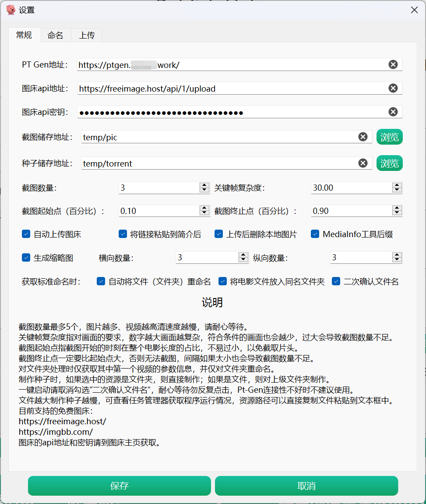This screenshot has height=504, width=426.
Task: Click the https://freeimage.host/ text in 说明
Action: click(62, 422)
